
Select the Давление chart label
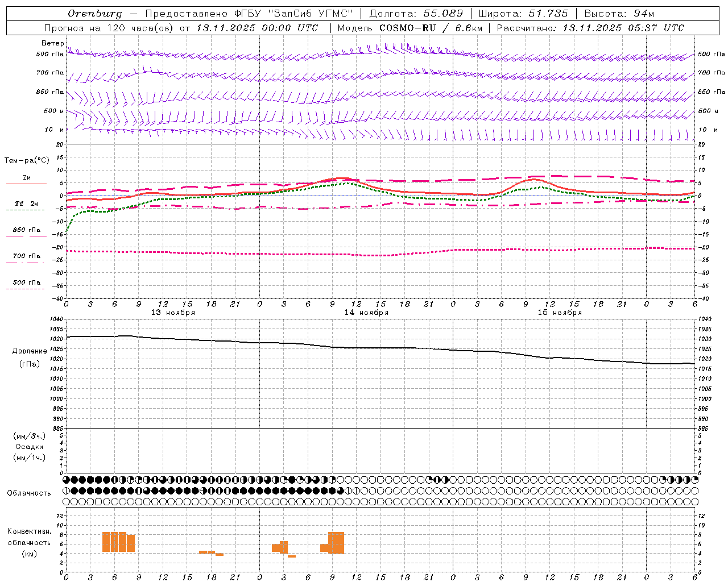point(30,351)
